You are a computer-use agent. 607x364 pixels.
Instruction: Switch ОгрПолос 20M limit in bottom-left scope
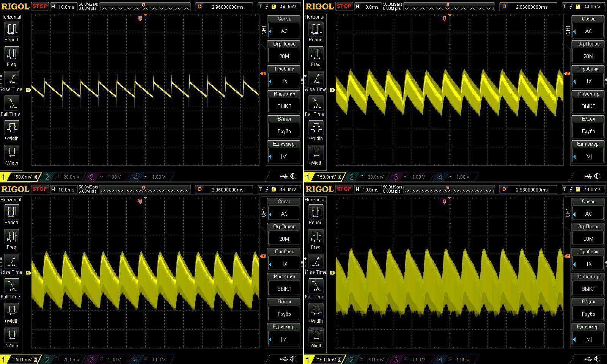[284, 239]
